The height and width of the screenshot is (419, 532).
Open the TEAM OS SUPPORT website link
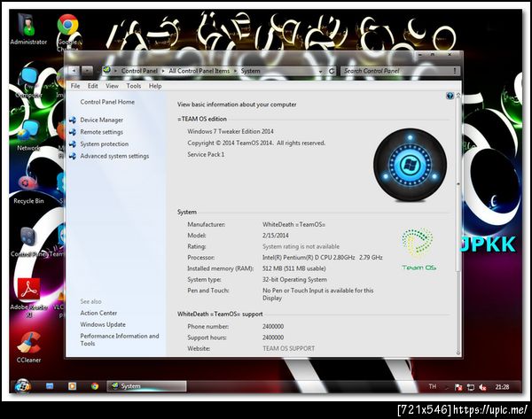[288, 348]
